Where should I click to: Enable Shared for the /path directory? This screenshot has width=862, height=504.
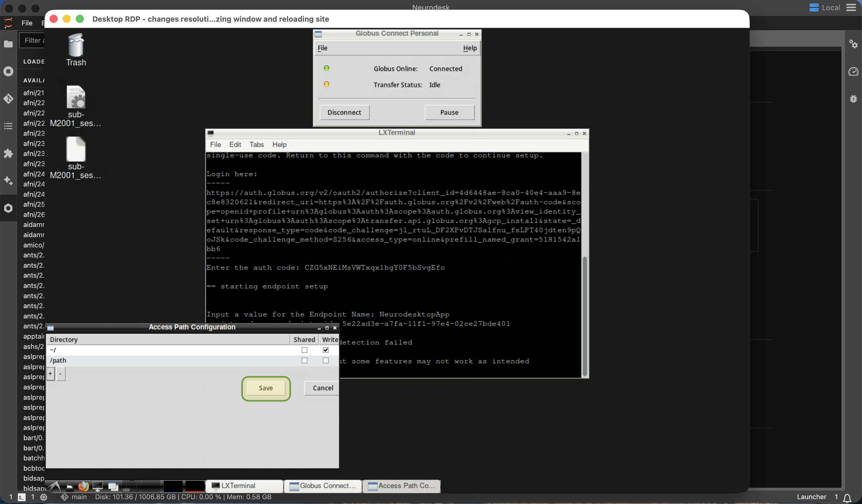pos(304,360)
